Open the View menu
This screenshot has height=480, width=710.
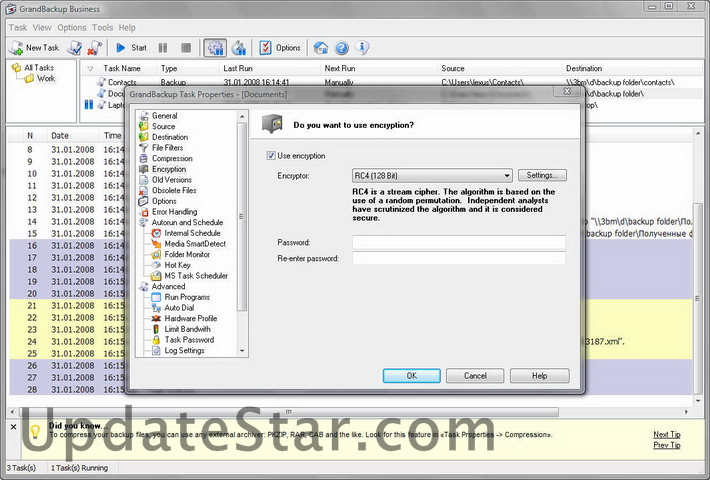click(x=42, y=28)
